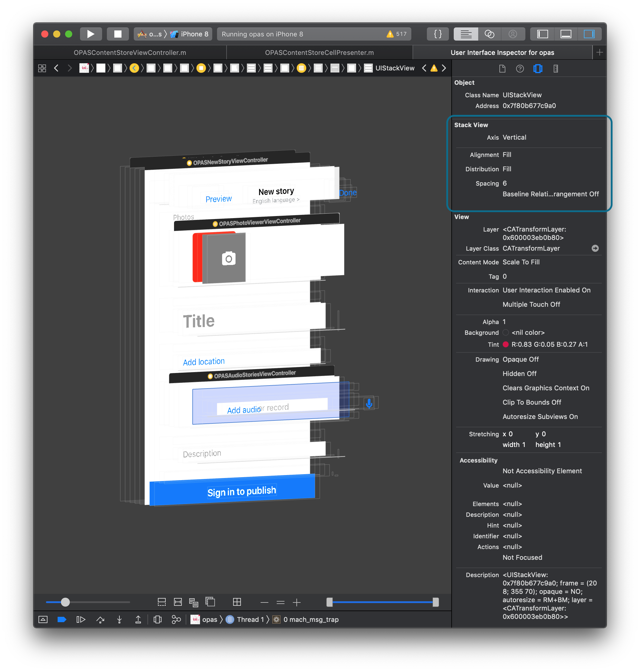Open the Debug Memory Graph button

[176, 619]
